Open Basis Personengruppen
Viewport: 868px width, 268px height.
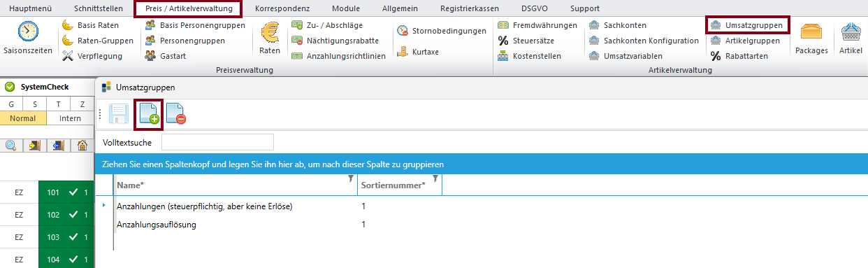tap(195, 25)
